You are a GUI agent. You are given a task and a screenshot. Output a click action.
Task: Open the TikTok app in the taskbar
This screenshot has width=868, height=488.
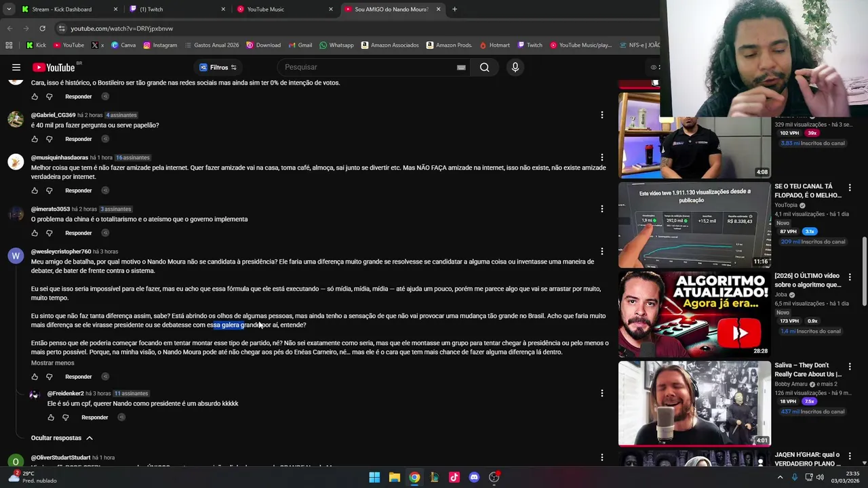coord(454,477)
